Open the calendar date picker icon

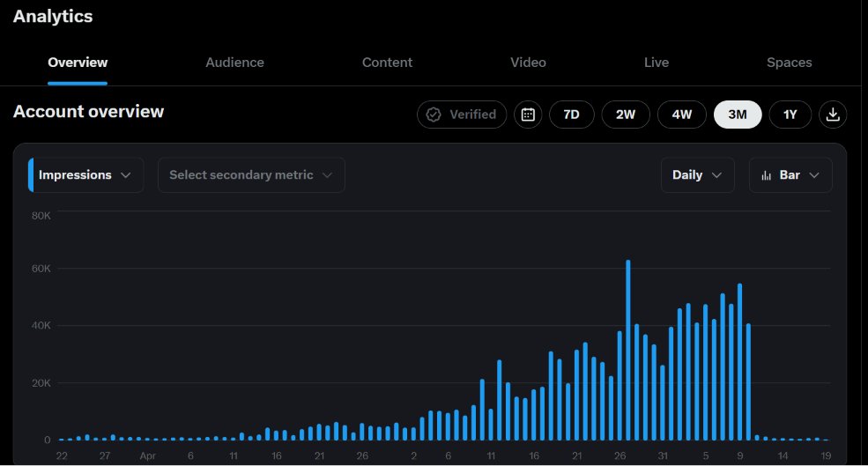(x=528, y=115)
